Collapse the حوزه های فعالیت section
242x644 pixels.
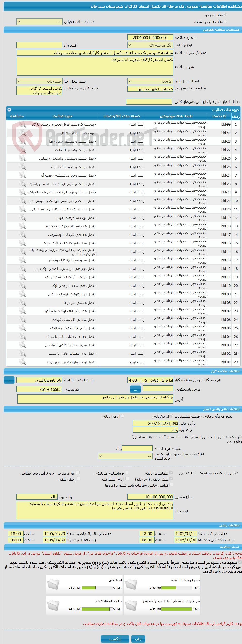pyautogui.click(x=9, y=110)
